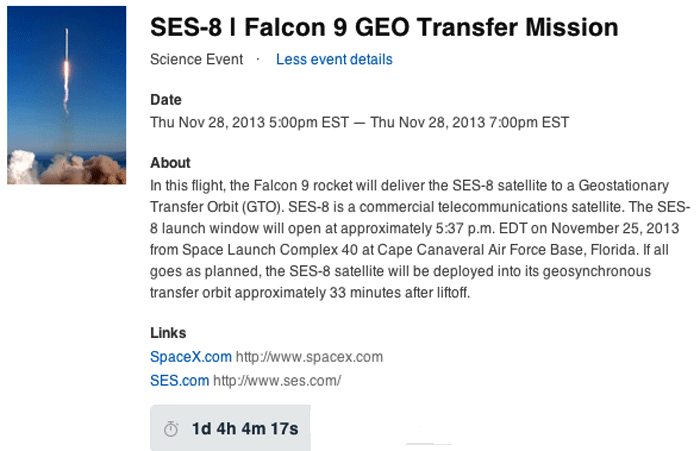Click the About section heading
Image resolution: width=700 pixels, height=451 pixels.
coord(170,163)
